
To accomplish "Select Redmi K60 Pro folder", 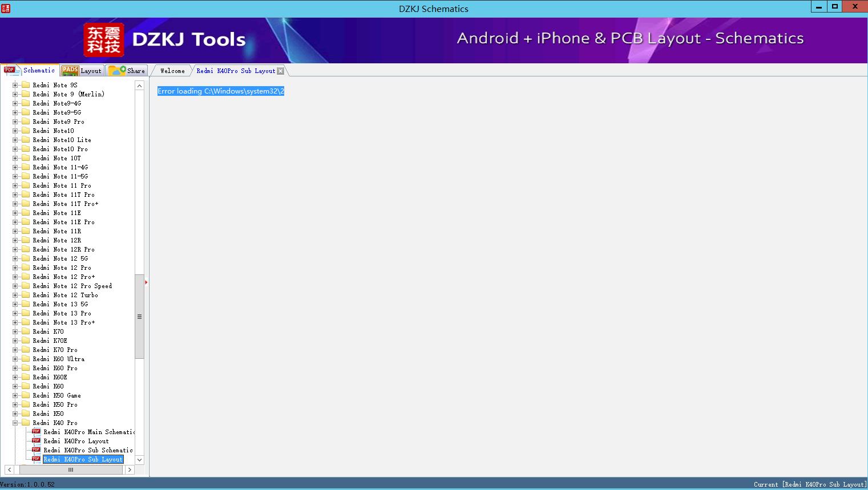I will click(55, 368).
